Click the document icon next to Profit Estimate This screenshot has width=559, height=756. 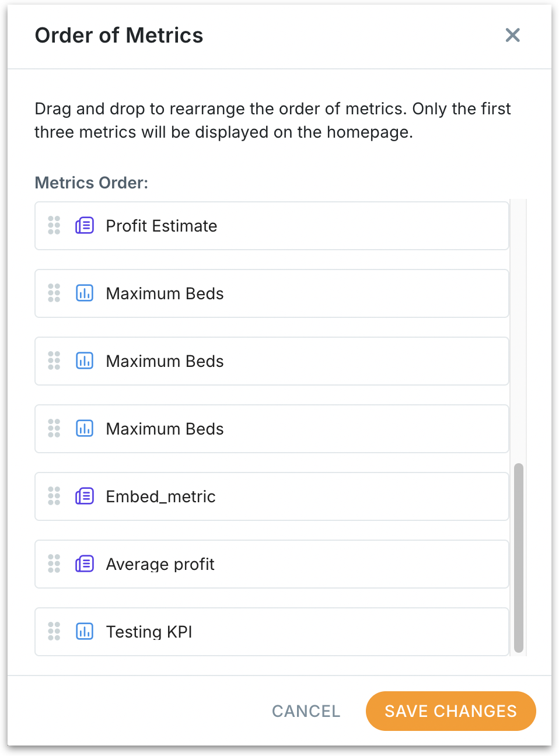(x=85, y=225)
